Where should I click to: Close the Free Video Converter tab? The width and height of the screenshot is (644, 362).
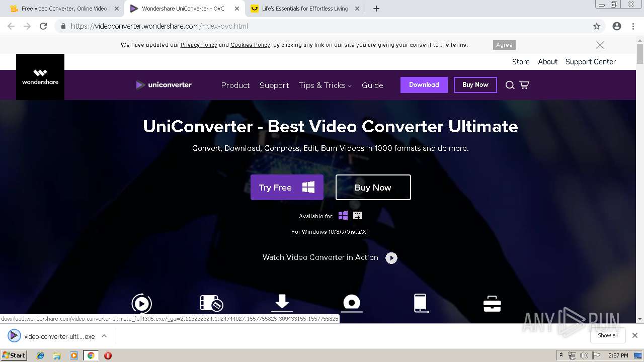click(x=117, y=9)
